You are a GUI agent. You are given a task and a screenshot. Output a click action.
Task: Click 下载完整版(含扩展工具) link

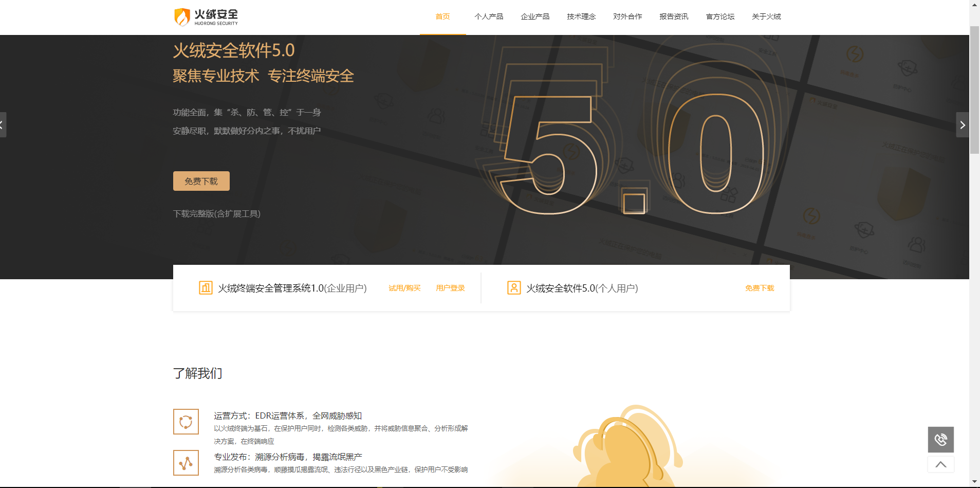pyautogui.click(x=217, y=213)
